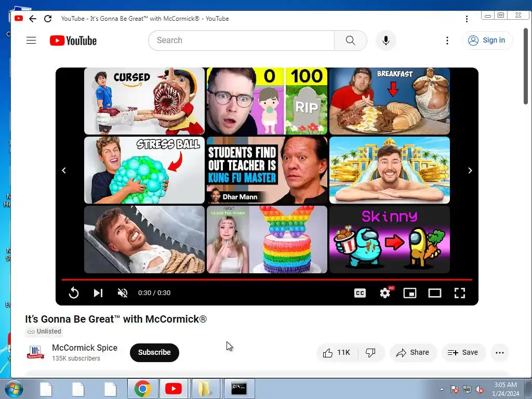Screen dimensions: 532x399
Task: Save the video to a playlist
Action: 463,353
